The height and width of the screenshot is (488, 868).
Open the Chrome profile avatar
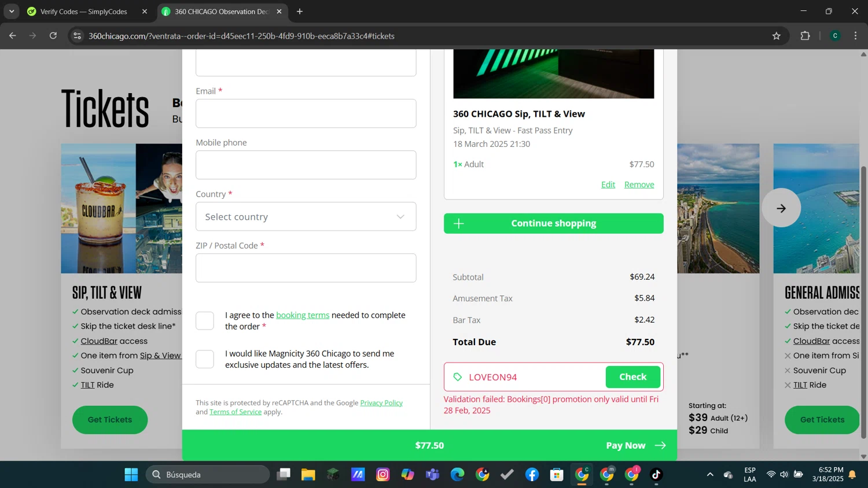tap(835, 36)
